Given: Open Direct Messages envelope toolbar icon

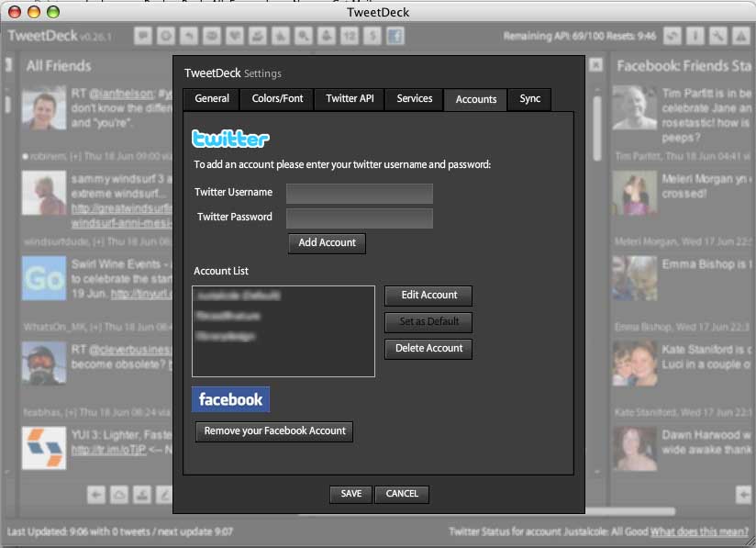Looking at the screenshot, I should pyautogui.click(x=212, y=36).
